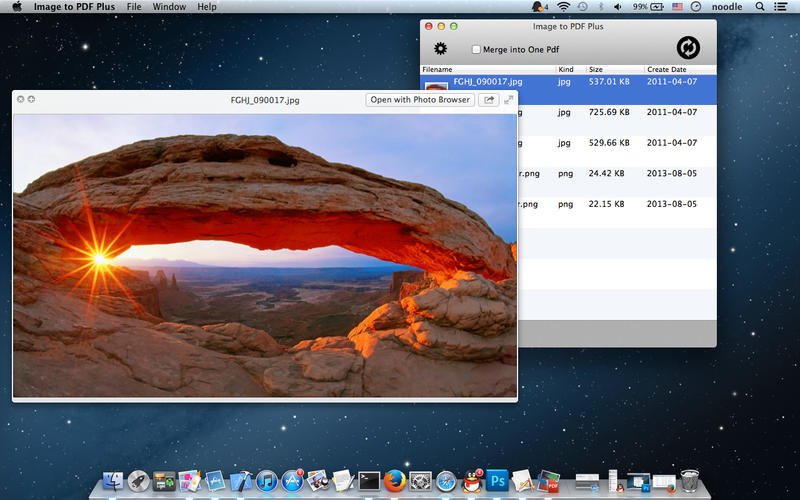Launch Safari compass icon in dock
Image resolution: width=800 pixels, height=500 pixels.
446,481
